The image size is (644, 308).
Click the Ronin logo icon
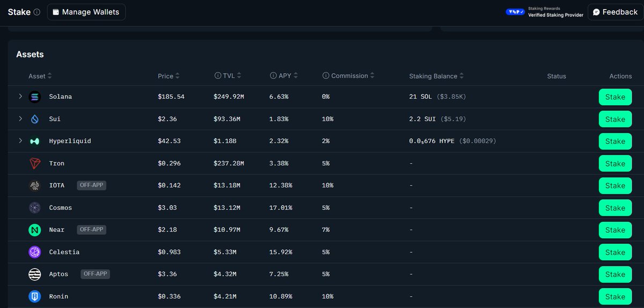pyautogui.click(x=34, y=296)
